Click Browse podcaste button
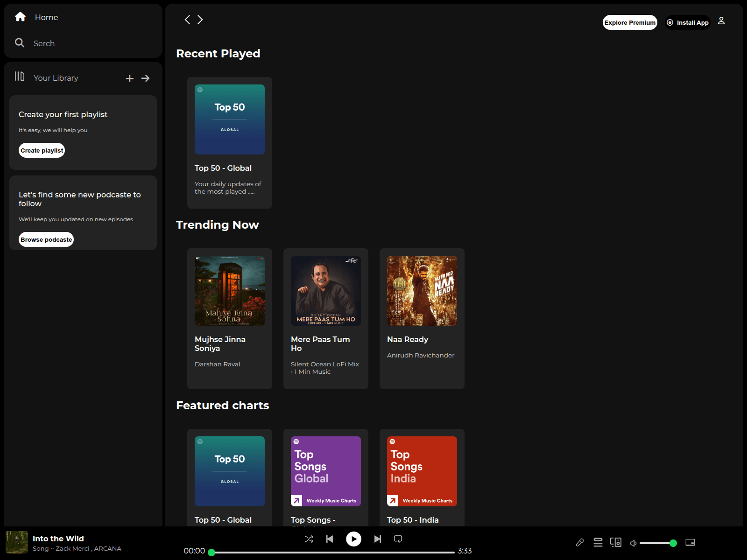The width and height of the screenshot is (747, 560). pyautogui.click(x=46, y=239)
